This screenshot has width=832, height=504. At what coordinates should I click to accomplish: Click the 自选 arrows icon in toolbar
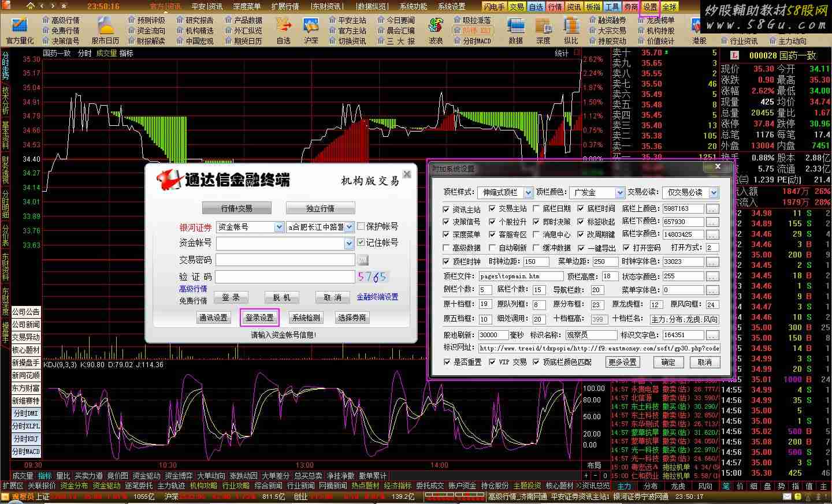(x=284, y=30)
